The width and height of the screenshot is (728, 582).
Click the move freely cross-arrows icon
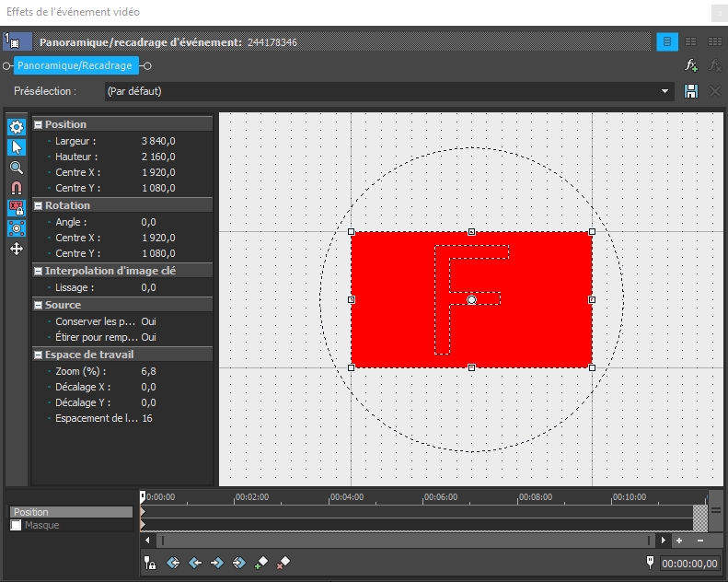pos(17,249)
